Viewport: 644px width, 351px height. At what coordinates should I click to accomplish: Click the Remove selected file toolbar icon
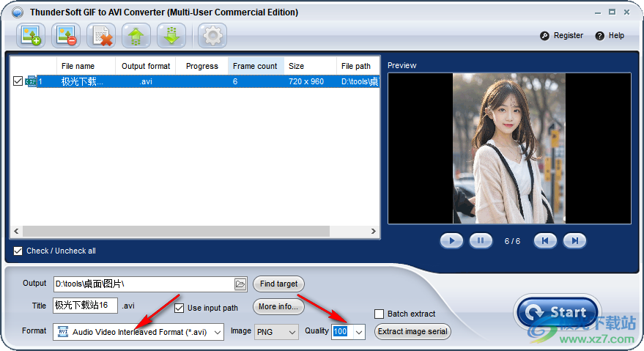[x=66, y=36]
